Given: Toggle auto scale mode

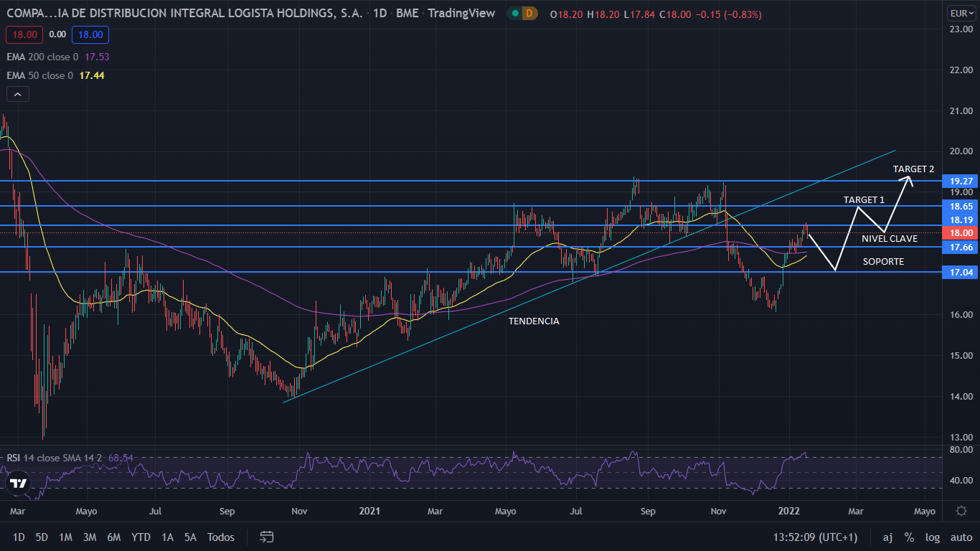Looking at the screenshot, I should [x=961, y=537].
